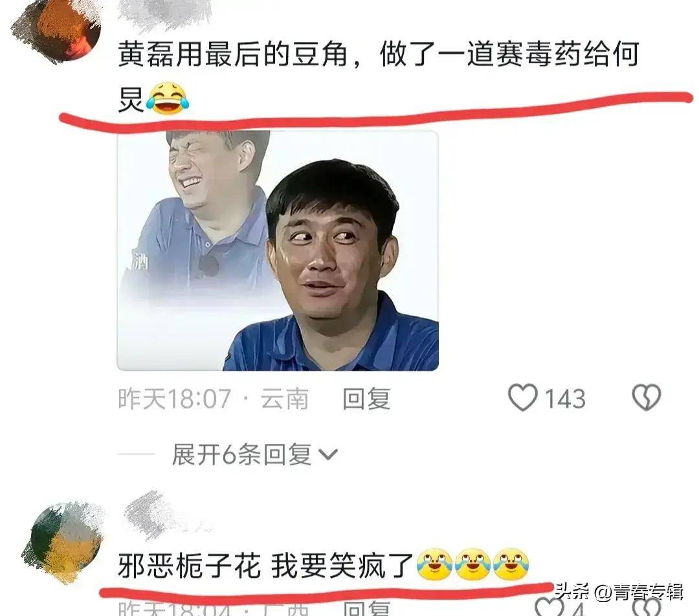
Task: Open the meme image of man in blue polo
Action: [x=278, y=250]
